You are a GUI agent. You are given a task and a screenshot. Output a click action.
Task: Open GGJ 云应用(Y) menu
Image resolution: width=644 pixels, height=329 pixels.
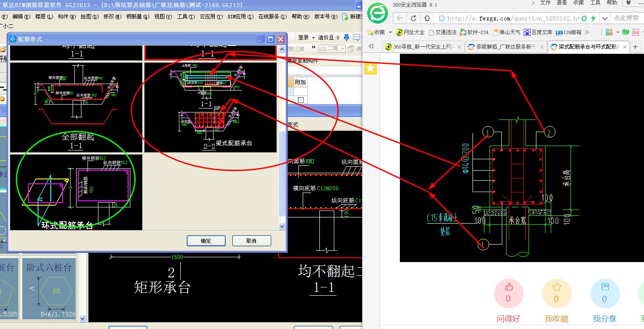pos(210,17)
